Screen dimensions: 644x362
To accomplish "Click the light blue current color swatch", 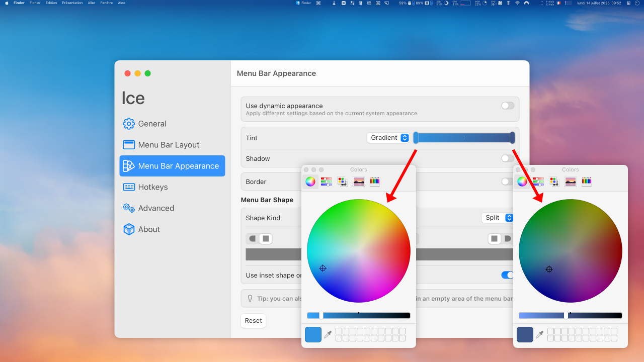I will 313,334.
